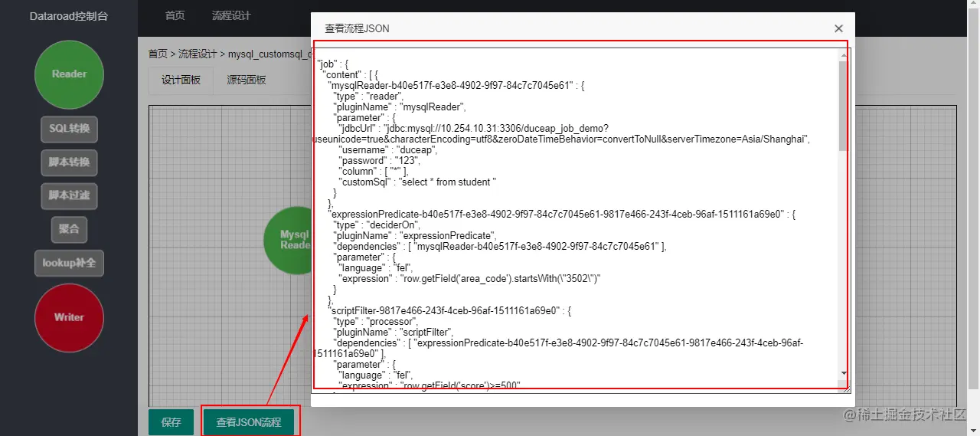Click the 查看流程JSON dialog title
The width and height of the screenshot is (980, 436).
[357, 28]
